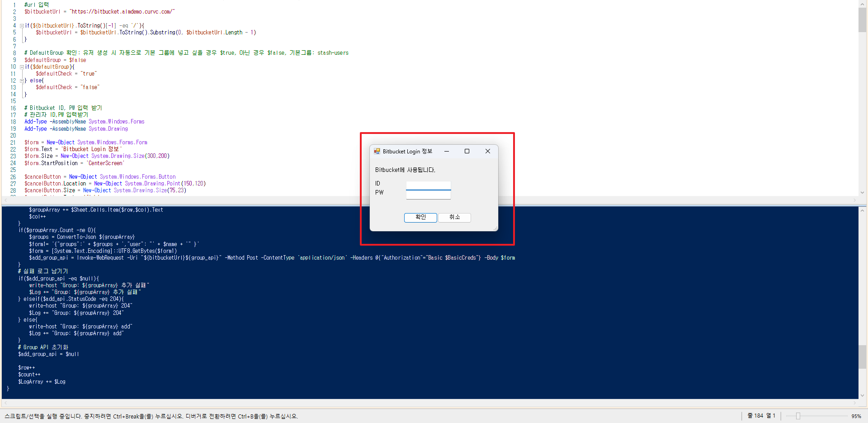
Task: Click the 'Bitbucket에 사용됩니다.' label in dialog
Action: pos(405,170)
